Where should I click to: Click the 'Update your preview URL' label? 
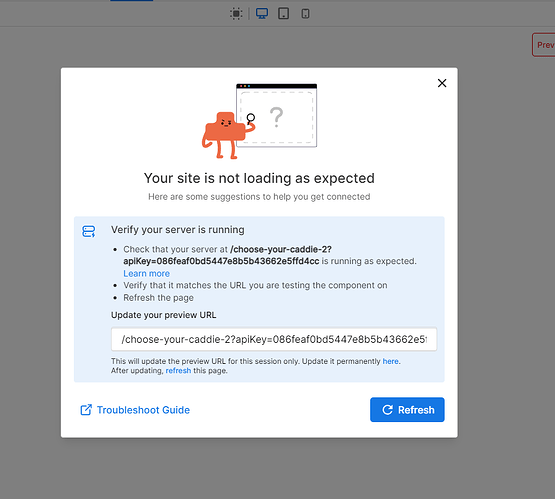[x=164, y=315]
